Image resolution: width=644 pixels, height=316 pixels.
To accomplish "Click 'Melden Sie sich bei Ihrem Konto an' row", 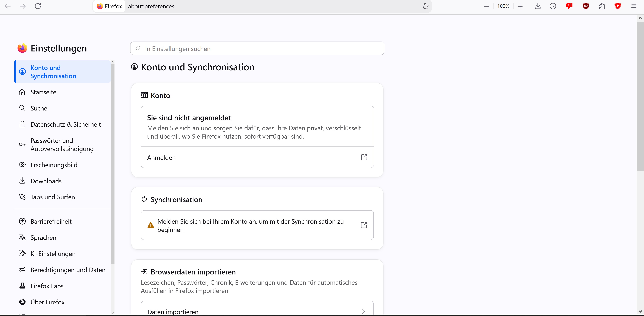I will coord(257,225).
